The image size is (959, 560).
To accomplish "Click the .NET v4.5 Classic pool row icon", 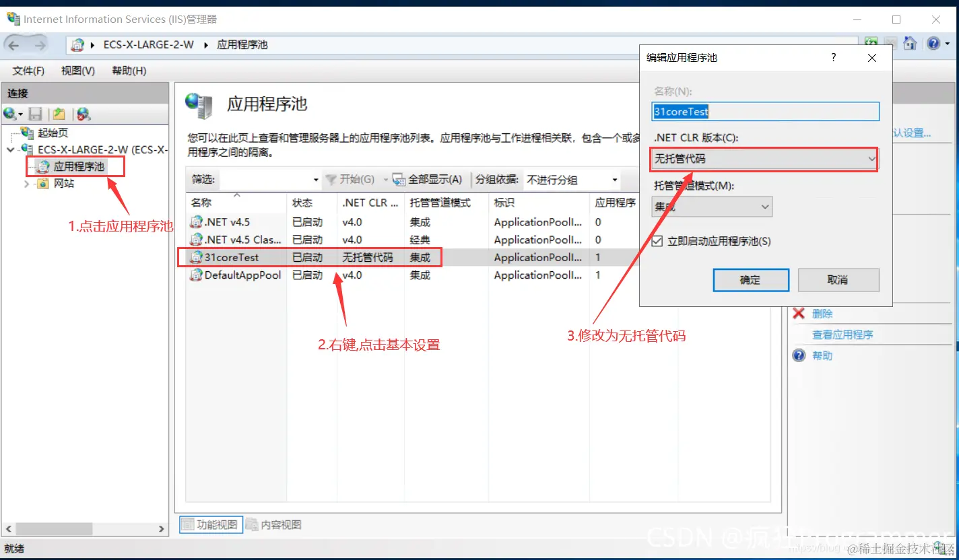I will pos(196,239).
